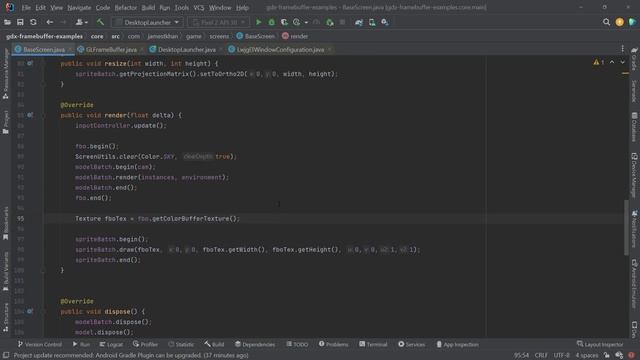Open the Terminal tool window

point(373,344)
